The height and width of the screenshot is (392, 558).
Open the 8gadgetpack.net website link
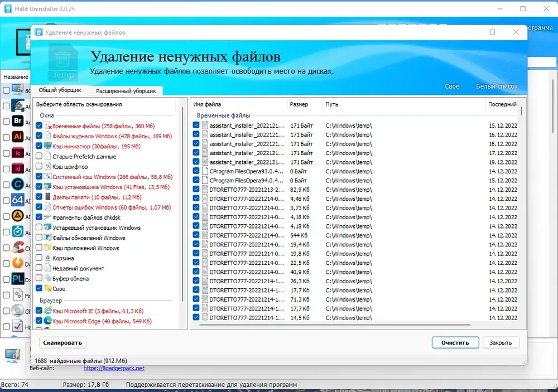(x=114, y=368)
